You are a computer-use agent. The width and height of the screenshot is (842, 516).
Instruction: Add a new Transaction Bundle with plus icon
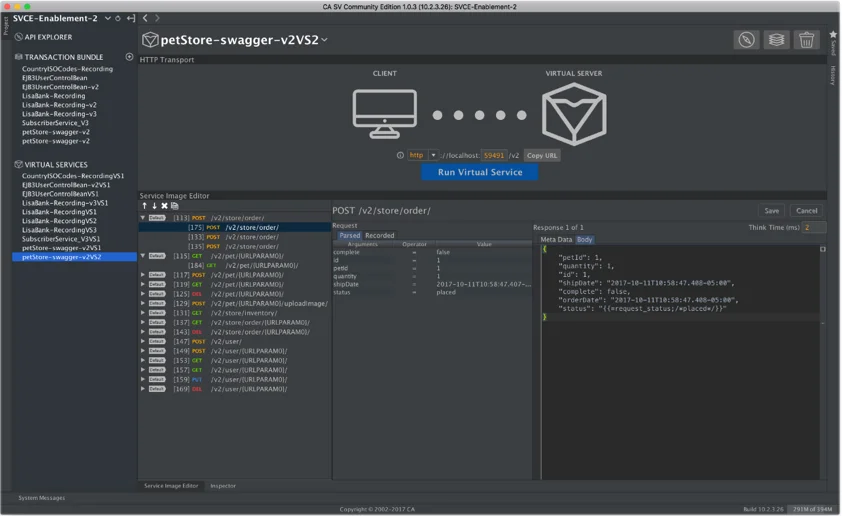[x=129, y=57]
